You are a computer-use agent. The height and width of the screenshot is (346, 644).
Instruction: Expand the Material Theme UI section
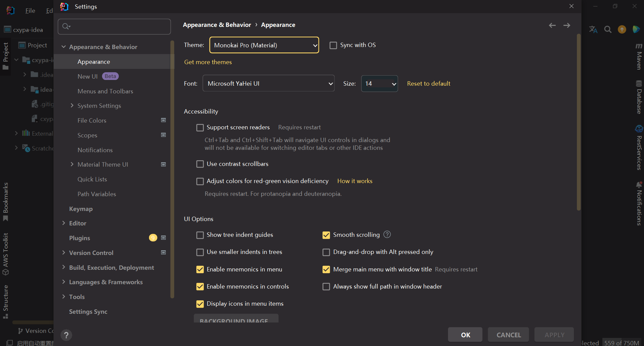coord(72,164)
